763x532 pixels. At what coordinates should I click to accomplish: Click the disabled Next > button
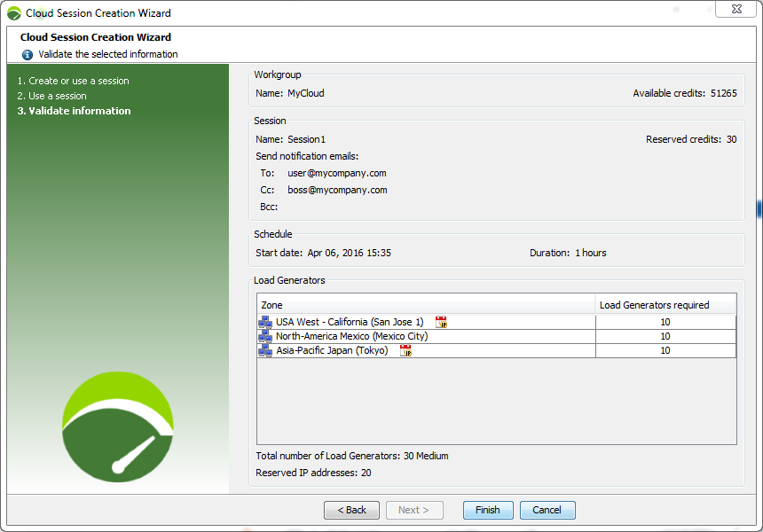coord(414,510)
